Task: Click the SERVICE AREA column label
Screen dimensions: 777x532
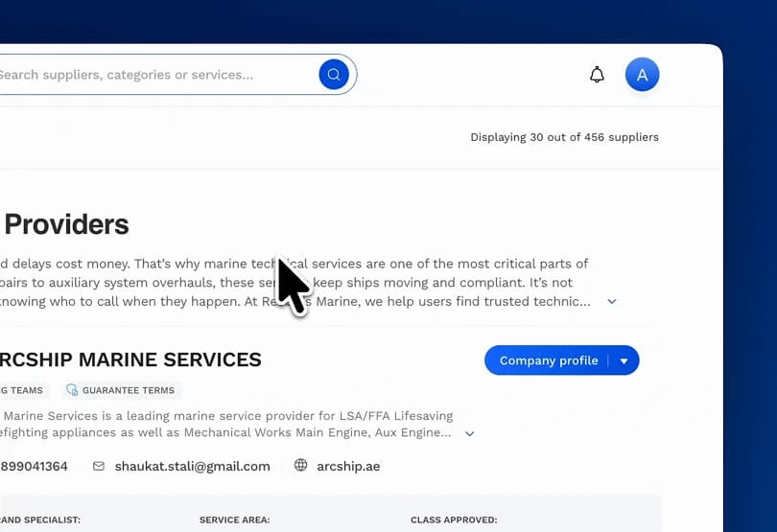Action: [234, 520]
